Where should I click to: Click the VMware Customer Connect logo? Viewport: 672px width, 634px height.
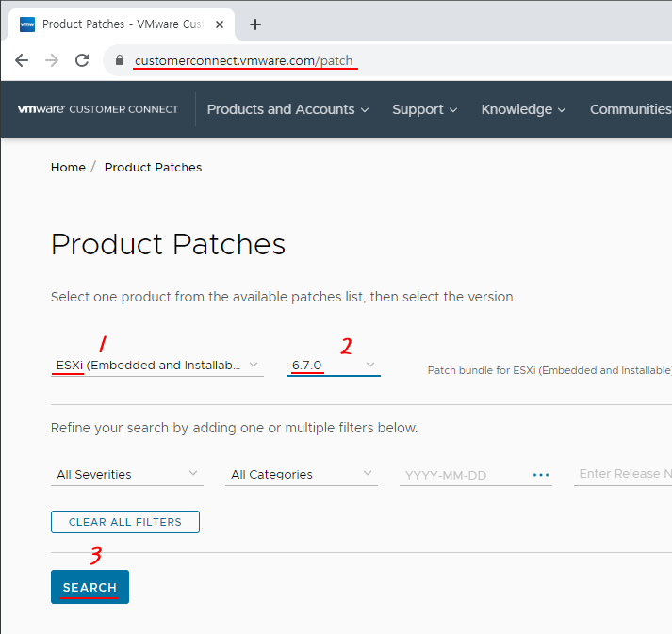tap(98, 109)
